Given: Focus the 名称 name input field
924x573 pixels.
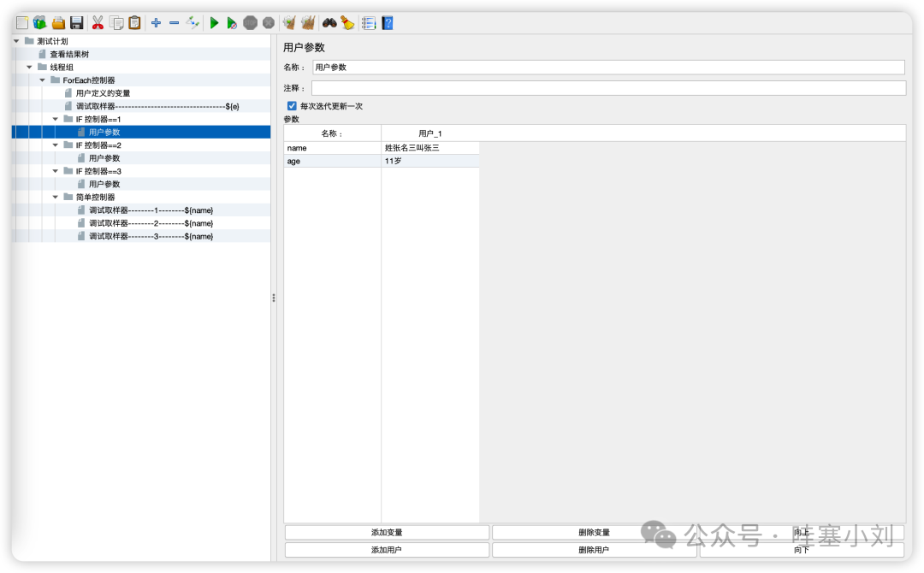Looking at the screenshot, I should tap(608, 67).
